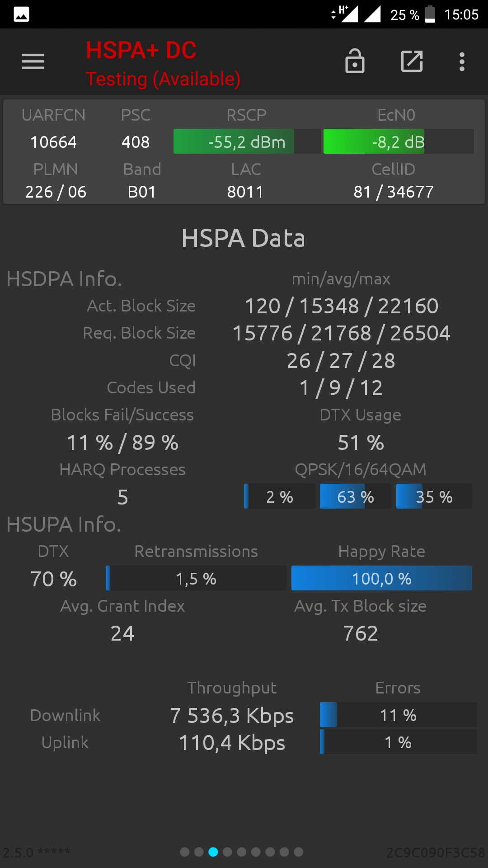
Task: Tap the UARFCN value 10664
Action: (x=53, y=142)
